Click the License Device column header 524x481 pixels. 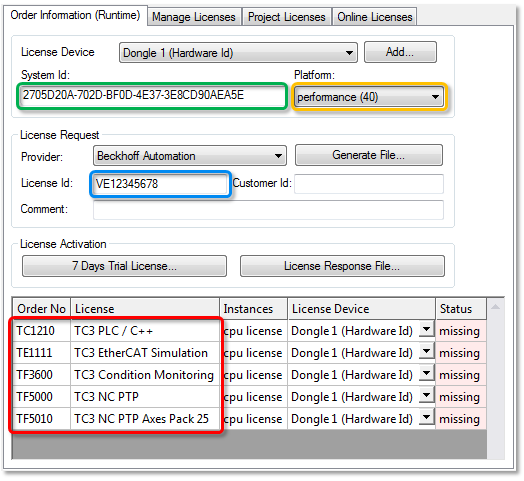[x=362, y=309]
